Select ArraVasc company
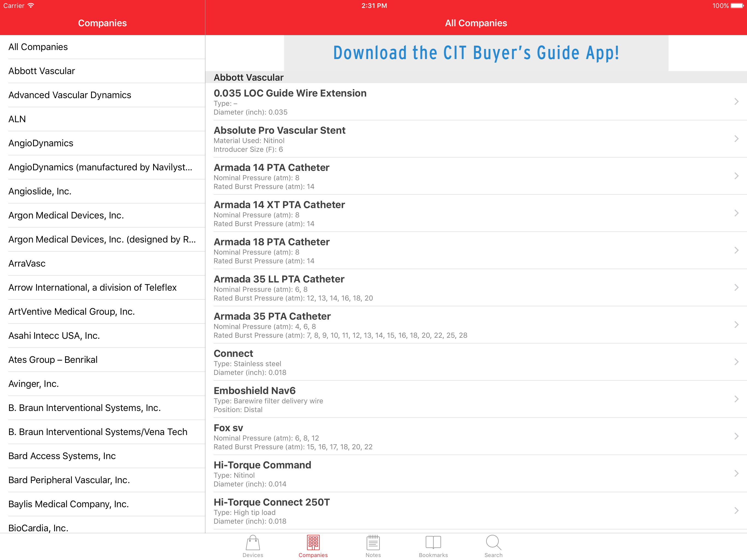Screen dimensions: 747x560 tap(102, 263)
